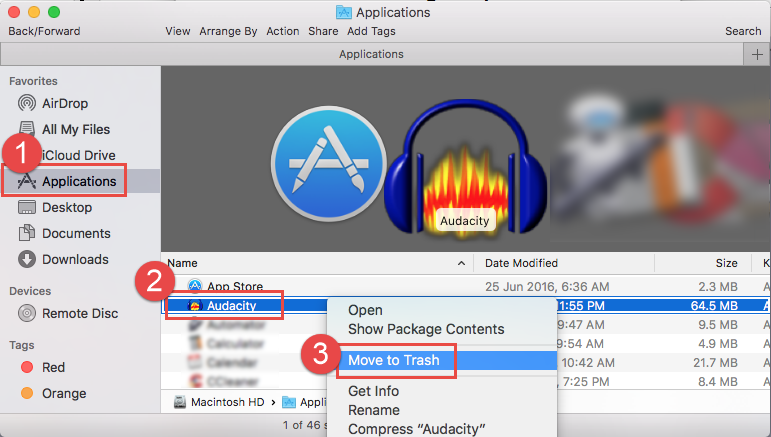The image size is (771, 437).
Task: Click the 25 Jun 2016, 6:36 AM date
Action: [547, 287]
